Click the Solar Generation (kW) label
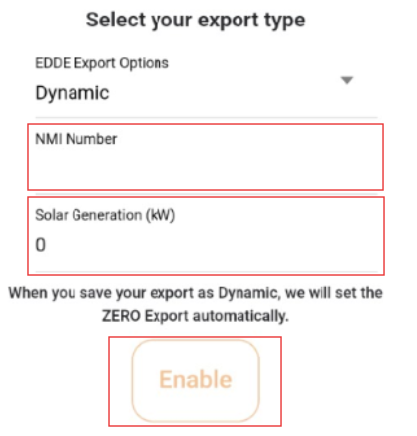 (105, 215)
